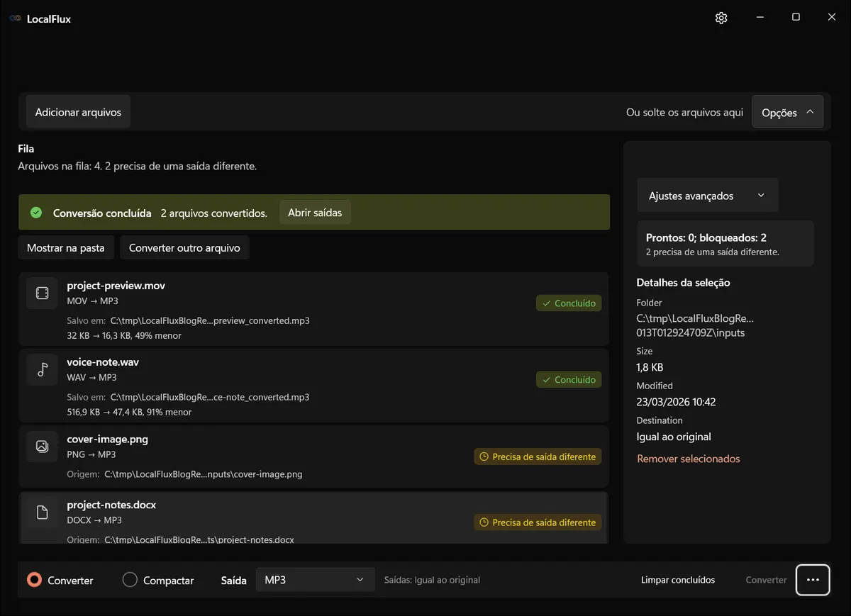Viewport: 851px width, 616px height.
Task: Select the cover-image.png file name
Action: coord(107,439)
